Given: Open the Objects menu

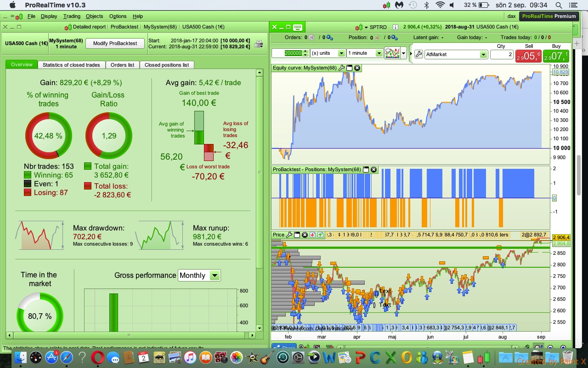Looking at the screenshot, I should click(x=95, y=16).
